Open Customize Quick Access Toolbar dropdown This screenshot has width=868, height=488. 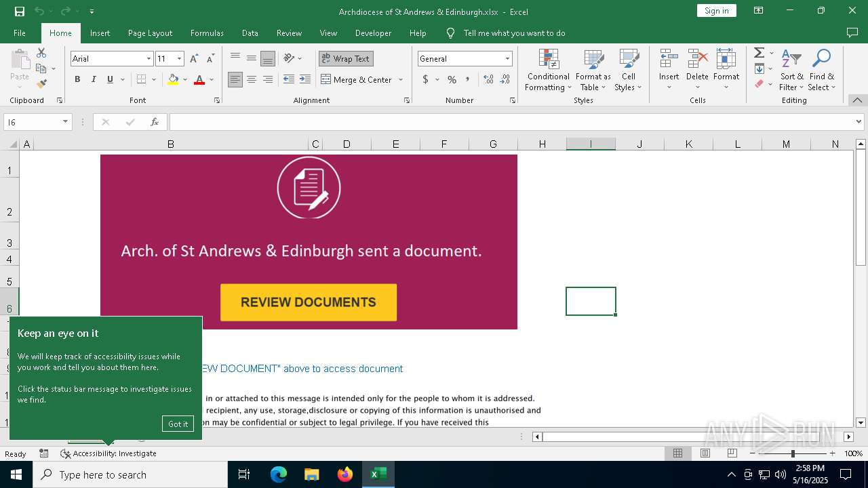(x=92, y=12)
